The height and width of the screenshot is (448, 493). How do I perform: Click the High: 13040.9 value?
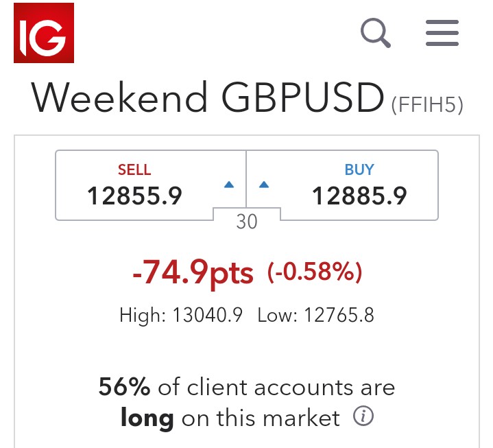pos(181,315)
